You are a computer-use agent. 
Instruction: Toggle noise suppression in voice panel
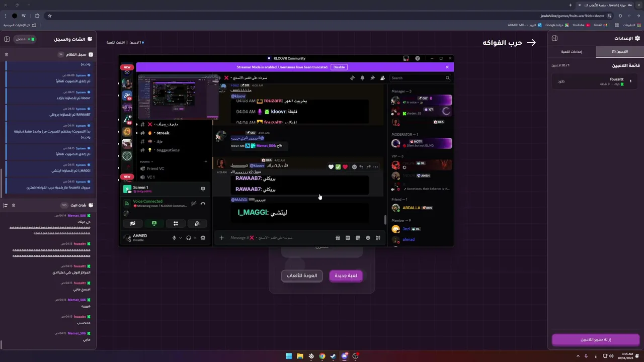coord(194,204)
